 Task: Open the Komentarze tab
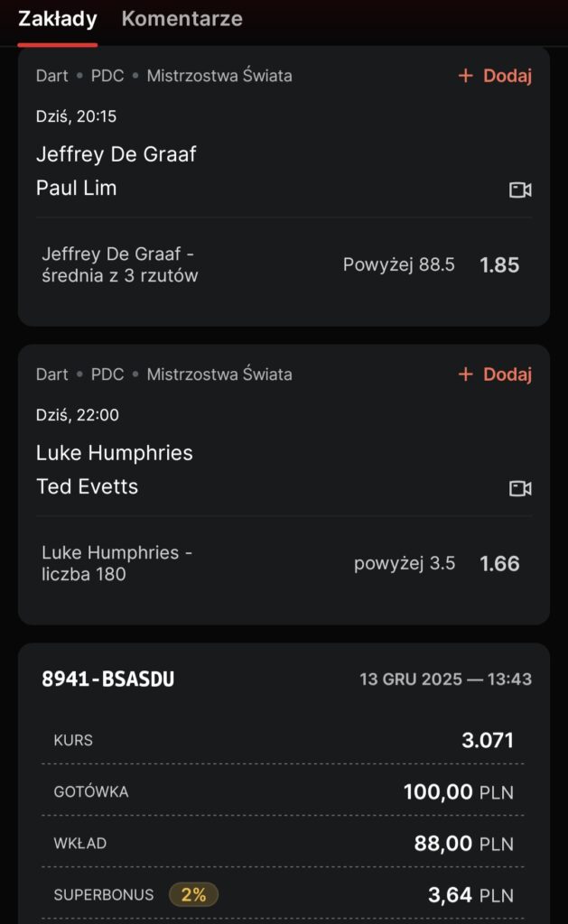(182, 19)
